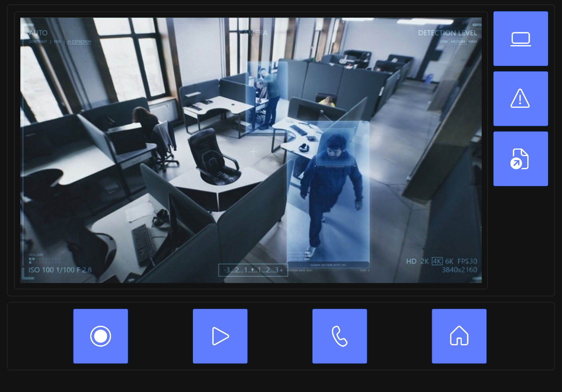Open alerts with the warning triangle button
Viewport: 562px width, 392px height.
[x=520, y=99]
